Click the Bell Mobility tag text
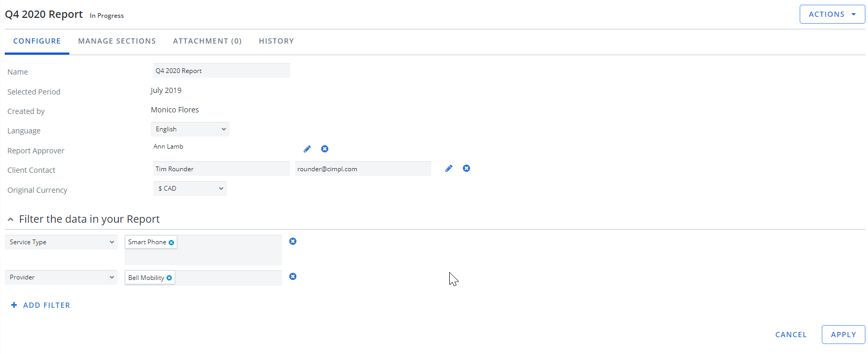Screen dimensions: 868x354 146,278
